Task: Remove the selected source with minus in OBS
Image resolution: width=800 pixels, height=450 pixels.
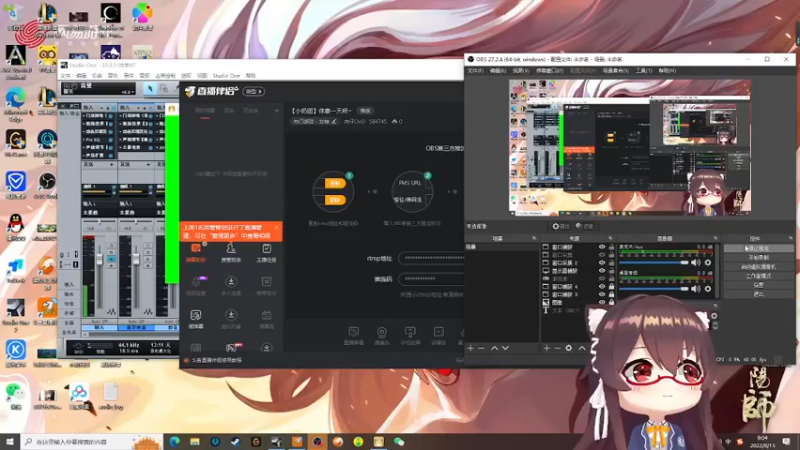Action: pyautogui.click(x=557, y=348)
